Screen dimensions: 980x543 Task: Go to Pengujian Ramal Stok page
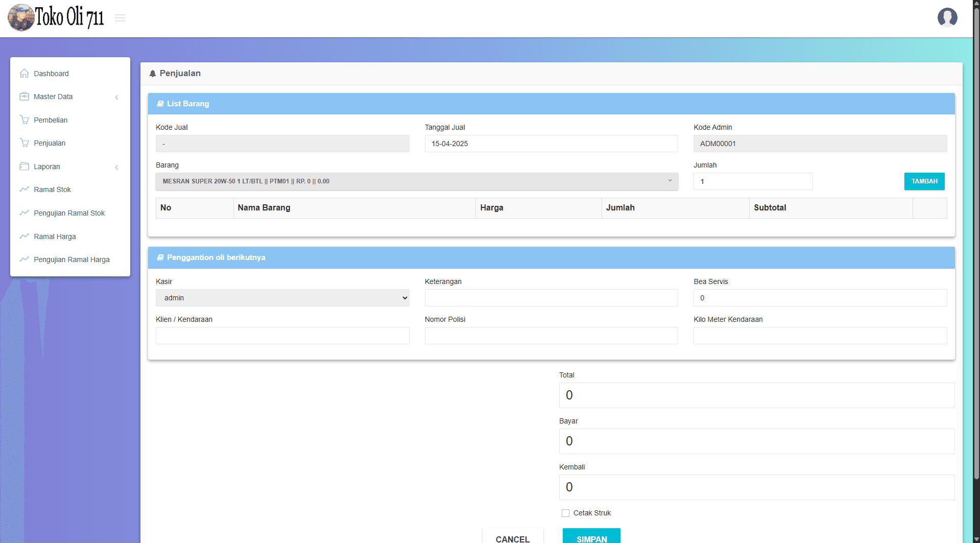point(70,213)
